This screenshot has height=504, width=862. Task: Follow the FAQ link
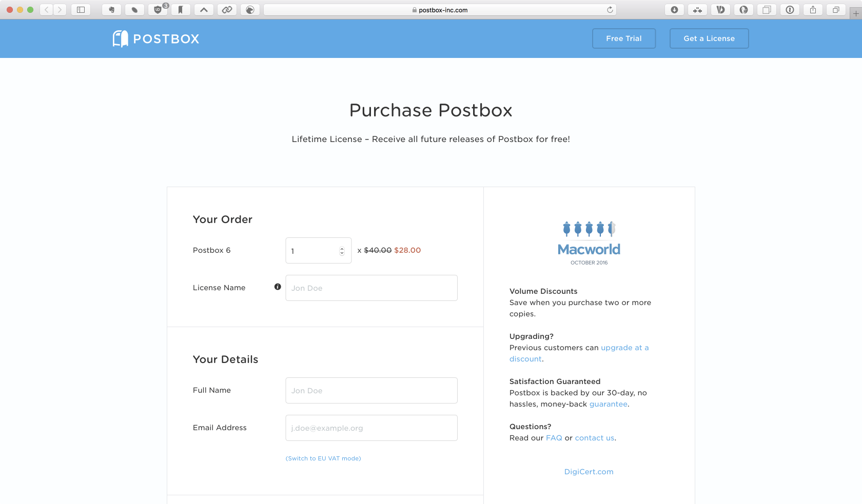point(554,438)
